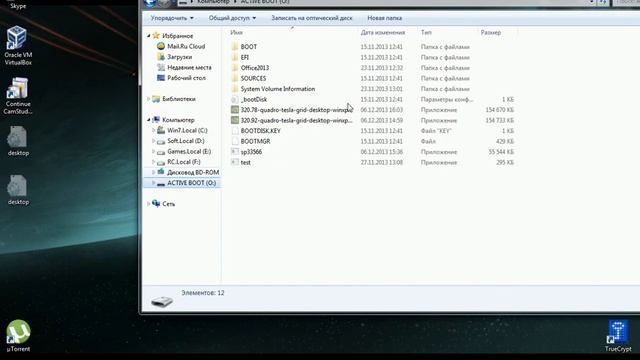
Task: Expand the Games.Local (E:) tree arrow
Action: click(153, 151)
